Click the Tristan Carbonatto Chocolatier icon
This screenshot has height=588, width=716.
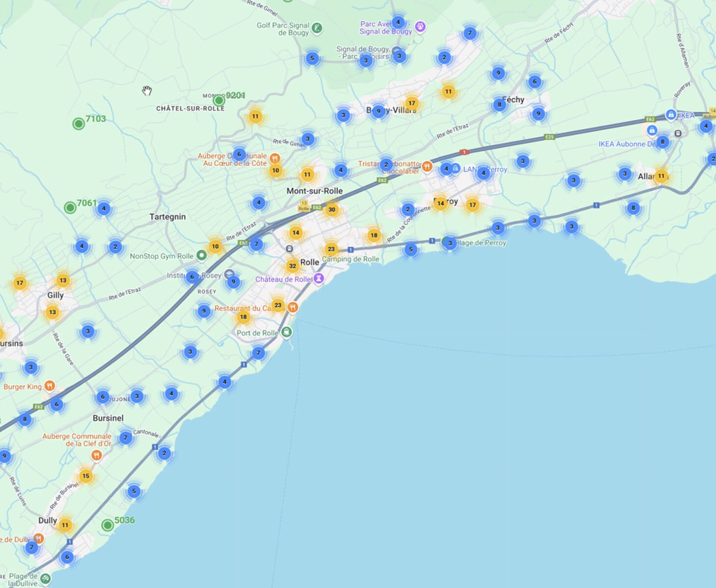pyautogui.click(x=427, y=167)
